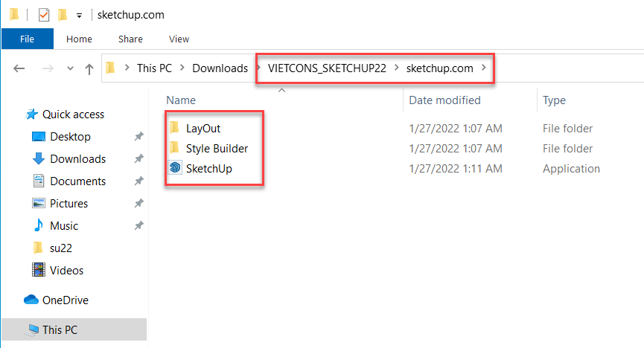644x348 pixels.
Task: Go back with the left arrow
Action: pos(19,68)
